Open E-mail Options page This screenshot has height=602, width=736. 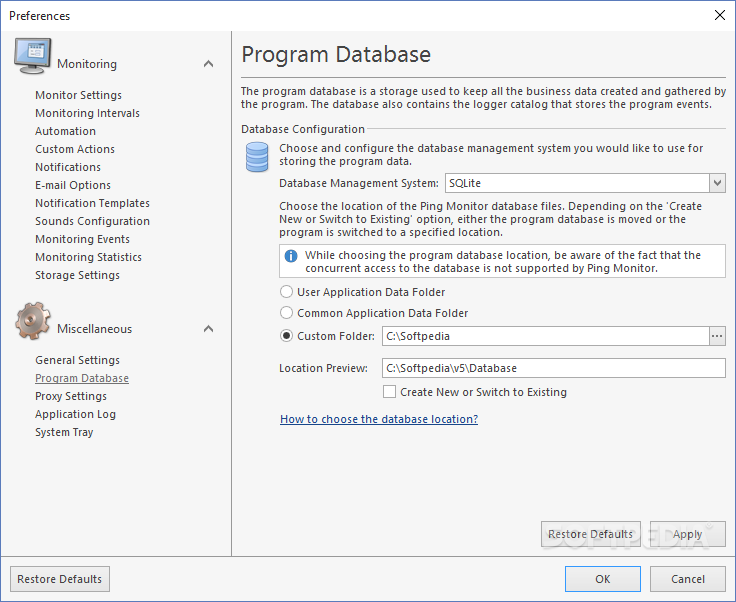73,185
